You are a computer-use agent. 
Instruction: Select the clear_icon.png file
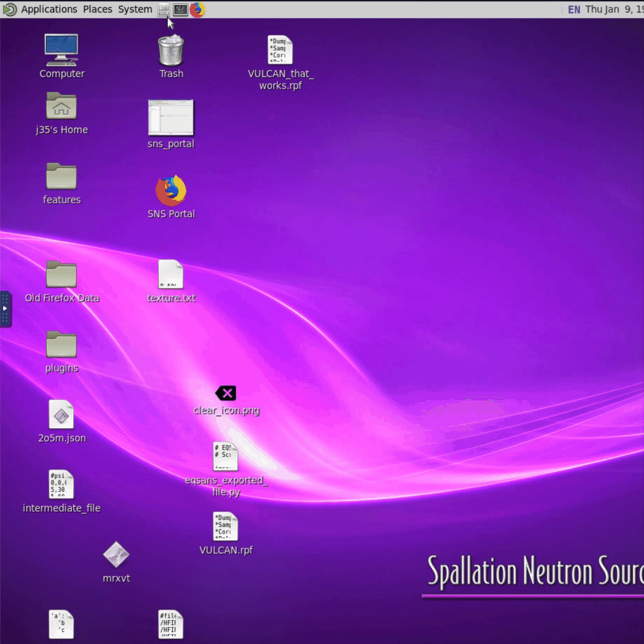[x=226, y=394]
